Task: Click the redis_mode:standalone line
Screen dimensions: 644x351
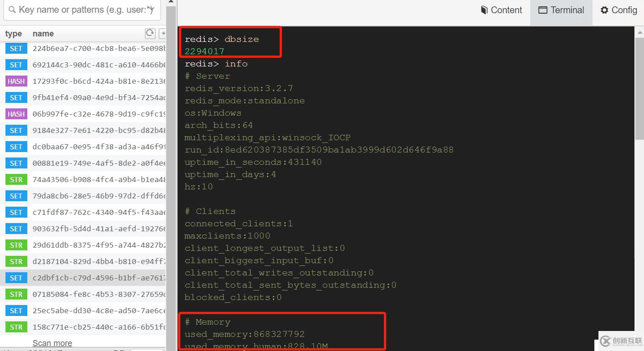Action: [x=245, y=101]
